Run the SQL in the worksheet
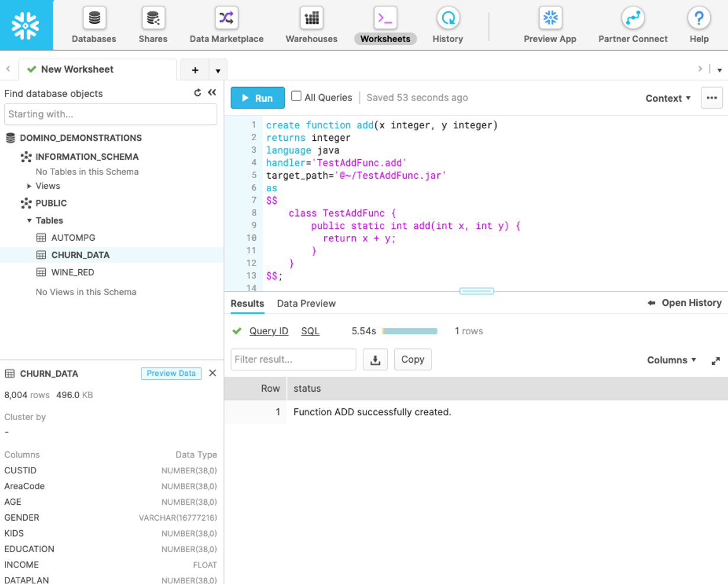The image size is (728, 584). 257,98
